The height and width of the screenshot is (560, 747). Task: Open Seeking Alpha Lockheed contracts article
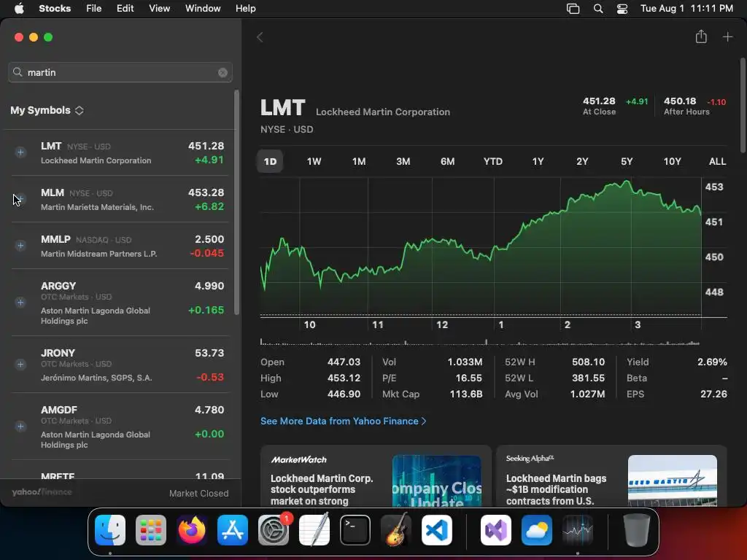click(x=611, y=476)
